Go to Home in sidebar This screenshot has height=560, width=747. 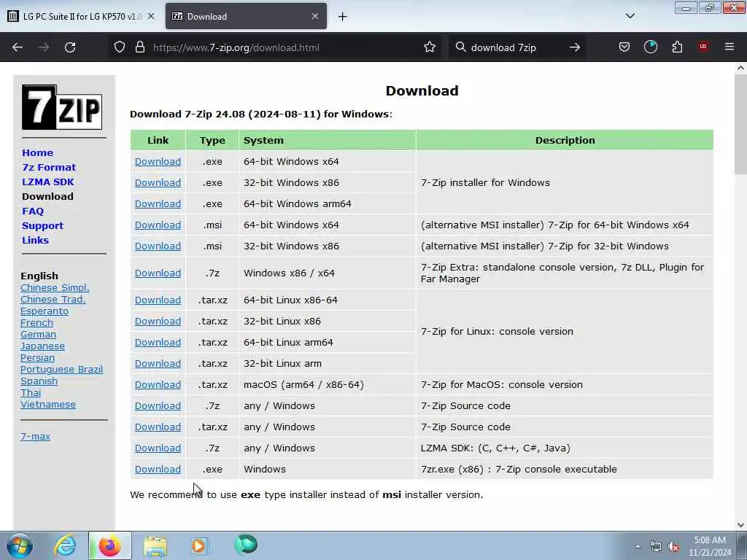click(38, 153)
